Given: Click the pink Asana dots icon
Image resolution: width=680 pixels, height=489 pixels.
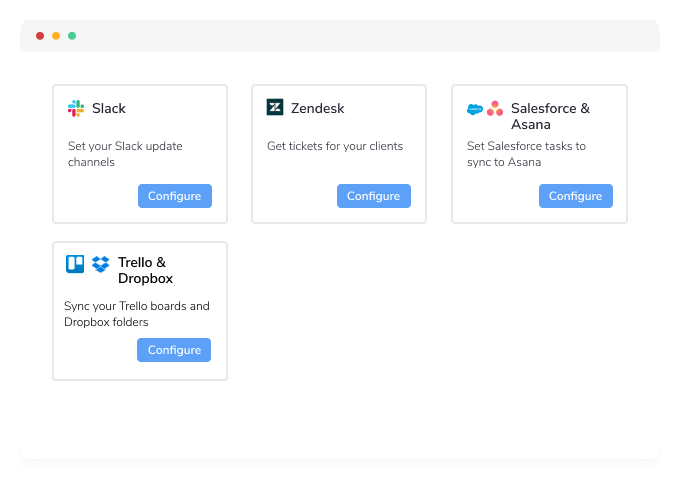Looking at the screenshot, I should tap(495, 109).
